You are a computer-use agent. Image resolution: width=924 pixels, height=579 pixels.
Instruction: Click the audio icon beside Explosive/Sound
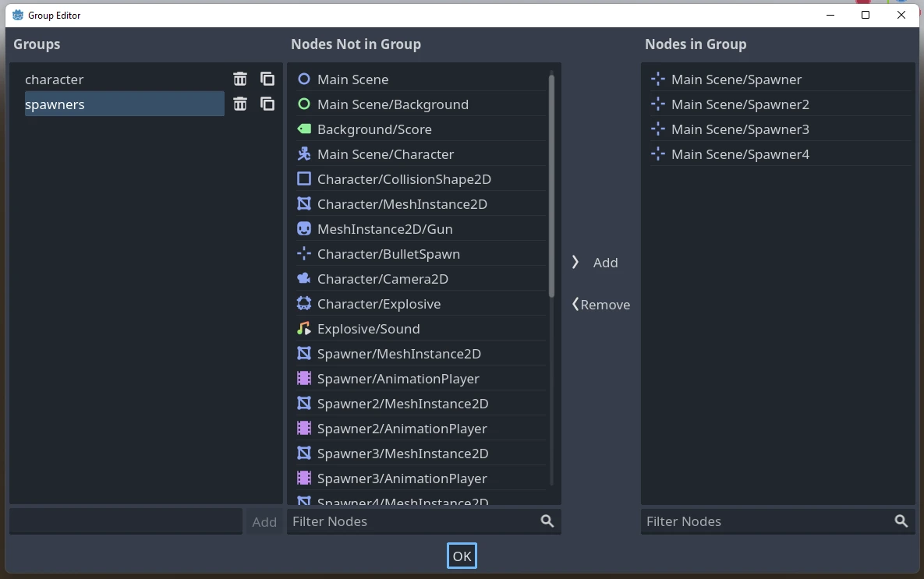coord(304,328)
